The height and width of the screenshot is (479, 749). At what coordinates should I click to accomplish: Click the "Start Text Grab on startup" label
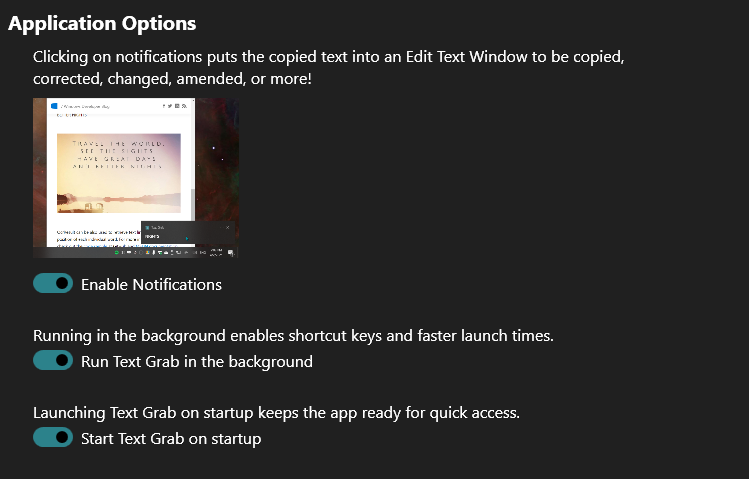(171, 438)
